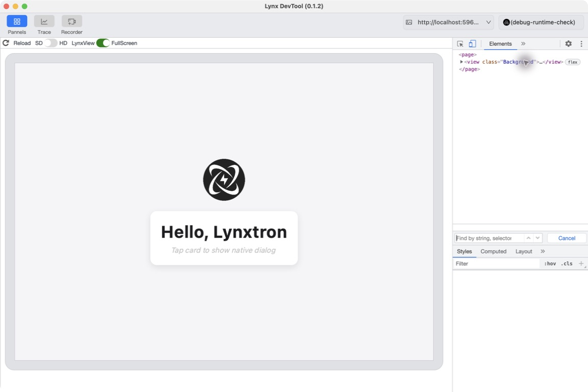Click the 'Tap card to show native dialog' text
This screenshot has width=588, height=392.
(224, 250)
